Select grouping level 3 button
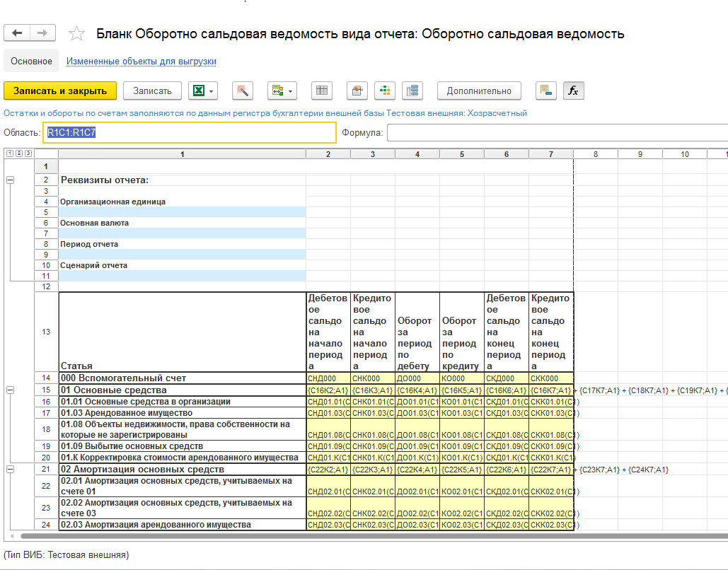The image size is (728, 570). [x=28, y=153]
